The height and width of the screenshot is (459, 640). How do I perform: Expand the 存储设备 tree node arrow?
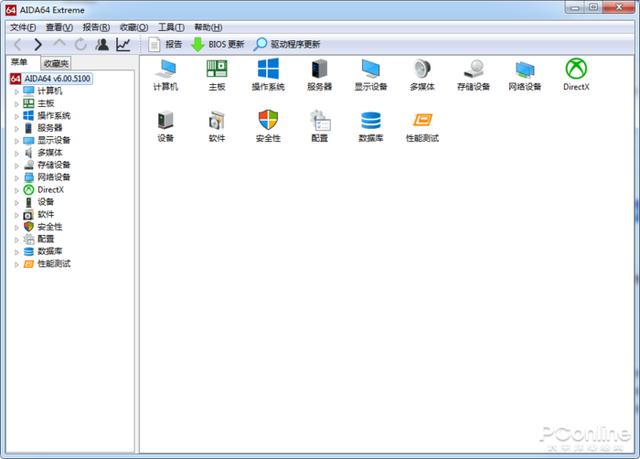[17, 166]
